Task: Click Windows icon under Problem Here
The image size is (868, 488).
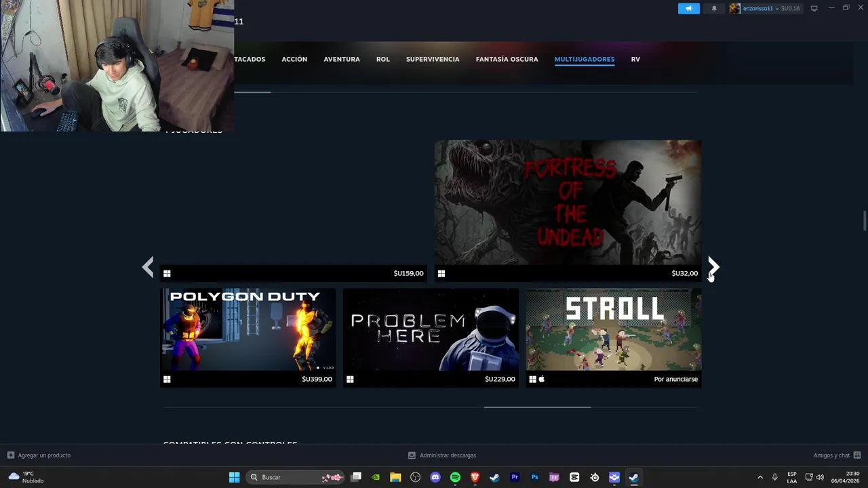Action: pos(350,380)
